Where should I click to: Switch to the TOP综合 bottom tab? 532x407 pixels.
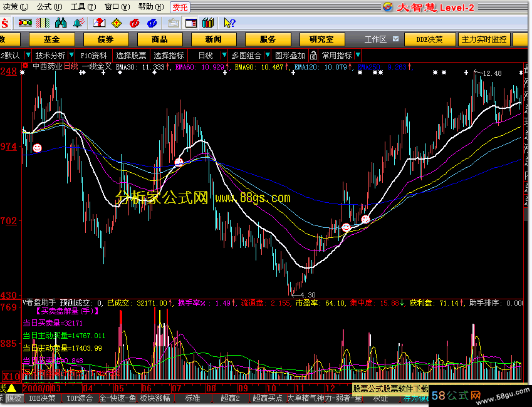pos(80,398)
